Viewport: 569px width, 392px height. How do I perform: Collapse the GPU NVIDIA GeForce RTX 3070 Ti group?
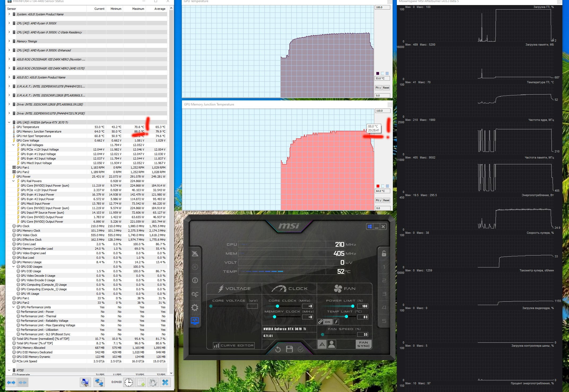[x=9, y=122]
